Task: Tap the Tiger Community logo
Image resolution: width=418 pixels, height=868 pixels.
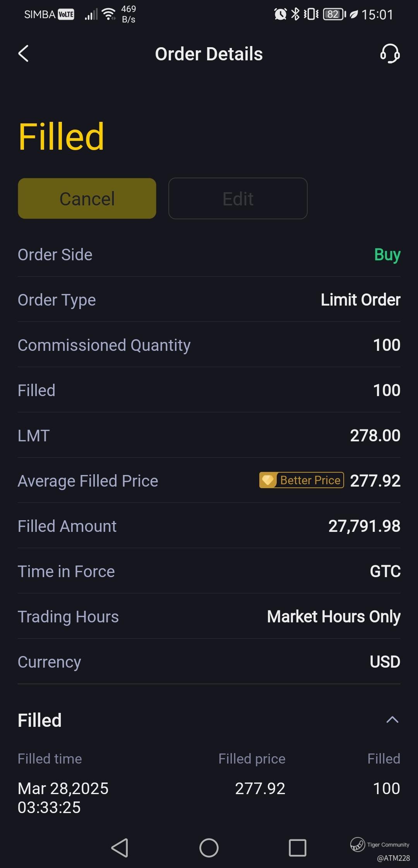Action: [x=358, y=844]
